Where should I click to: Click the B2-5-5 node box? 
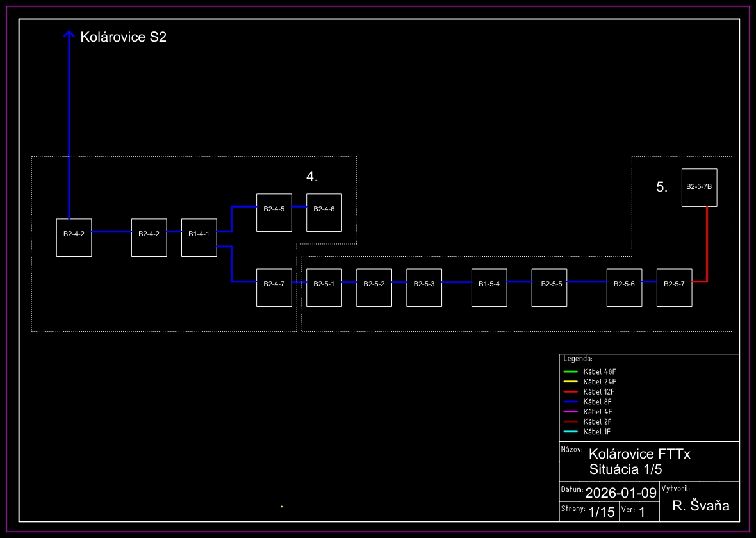coord(549,288)
